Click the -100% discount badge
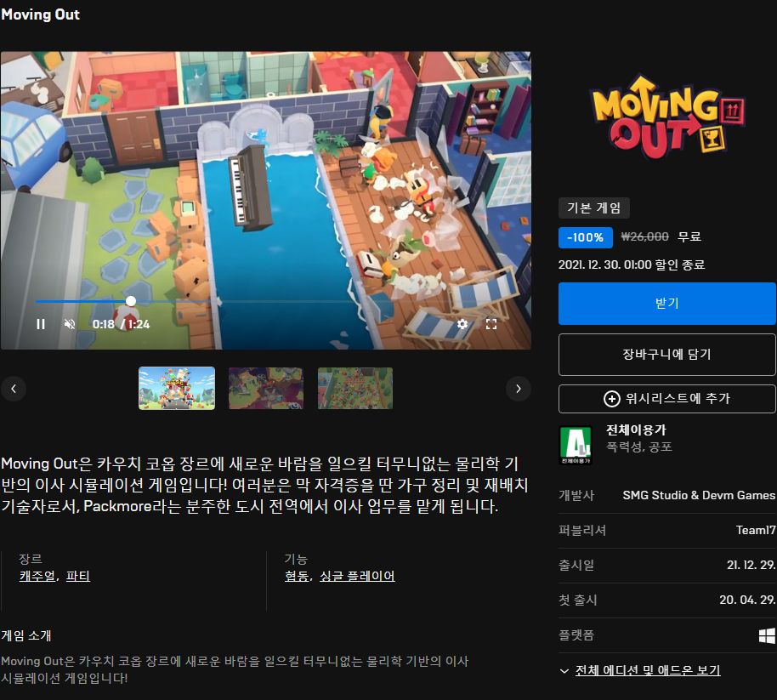This screenshot has height=700, width=777. pos(585,237)
